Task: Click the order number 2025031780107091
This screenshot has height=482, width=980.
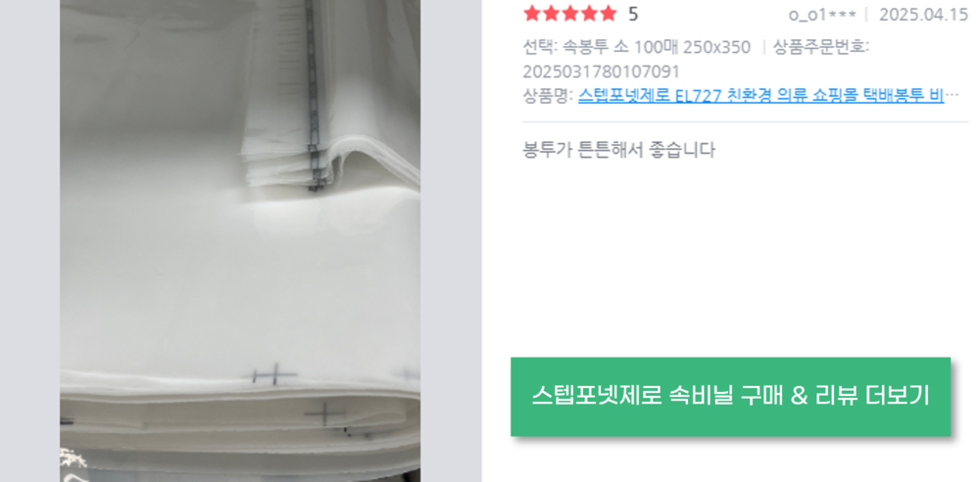Action: click(602, 72)
